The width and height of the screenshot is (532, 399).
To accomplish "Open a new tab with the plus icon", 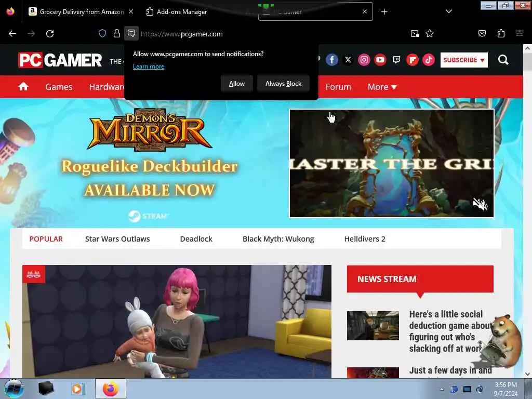I will click(384, 12).
